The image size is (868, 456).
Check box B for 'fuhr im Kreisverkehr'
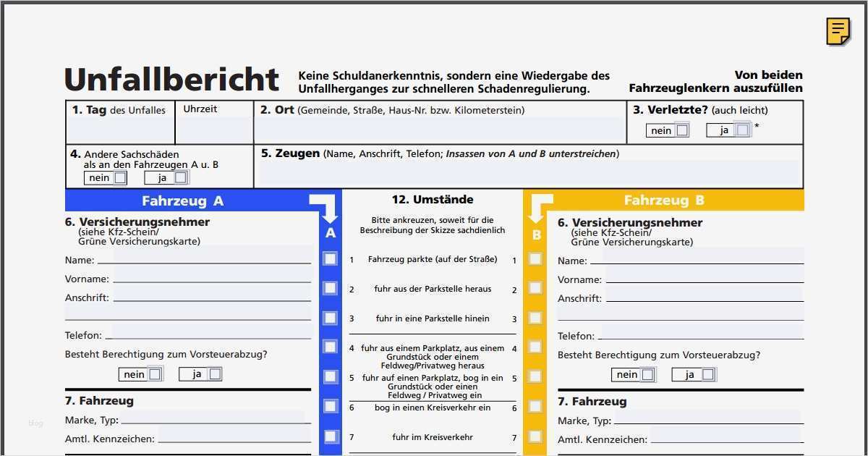(535, 436)
